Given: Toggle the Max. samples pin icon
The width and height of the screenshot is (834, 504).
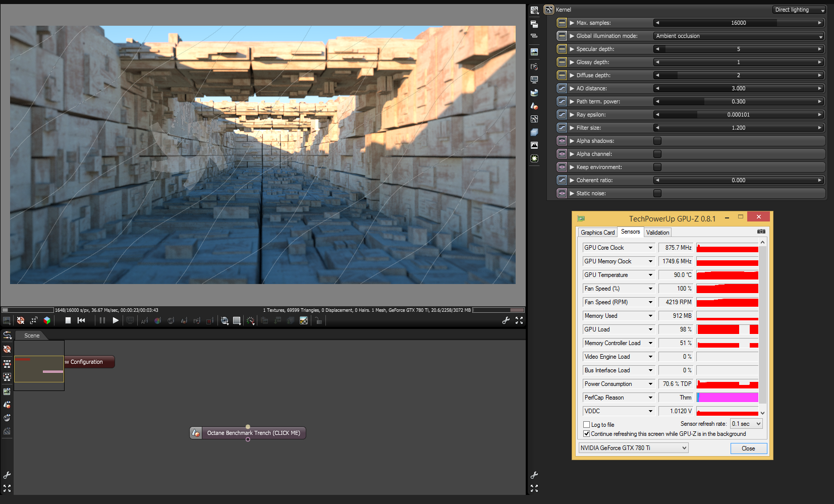Looking at the screenshot, I should (562, 23).
